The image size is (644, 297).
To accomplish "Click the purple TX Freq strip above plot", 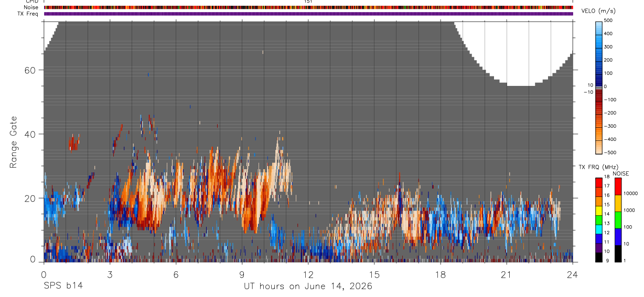I will pyautogui.click(x=308, y=14).
